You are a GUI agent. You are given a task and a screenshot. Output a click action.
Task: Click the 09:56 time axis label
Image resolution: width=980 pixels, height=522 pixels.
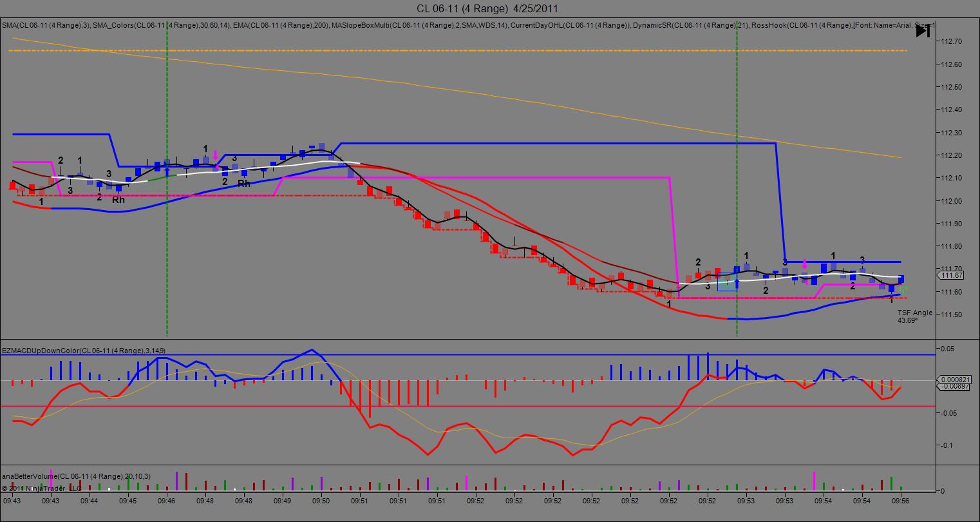click(x=900, y=500)
